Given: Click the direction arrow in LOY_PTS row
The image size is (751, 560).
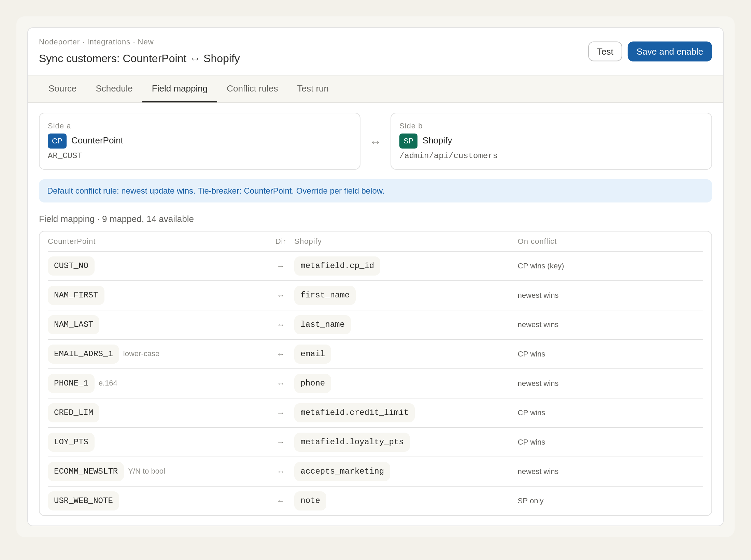Looking at the screenshot, I should (x=281, y=442).
